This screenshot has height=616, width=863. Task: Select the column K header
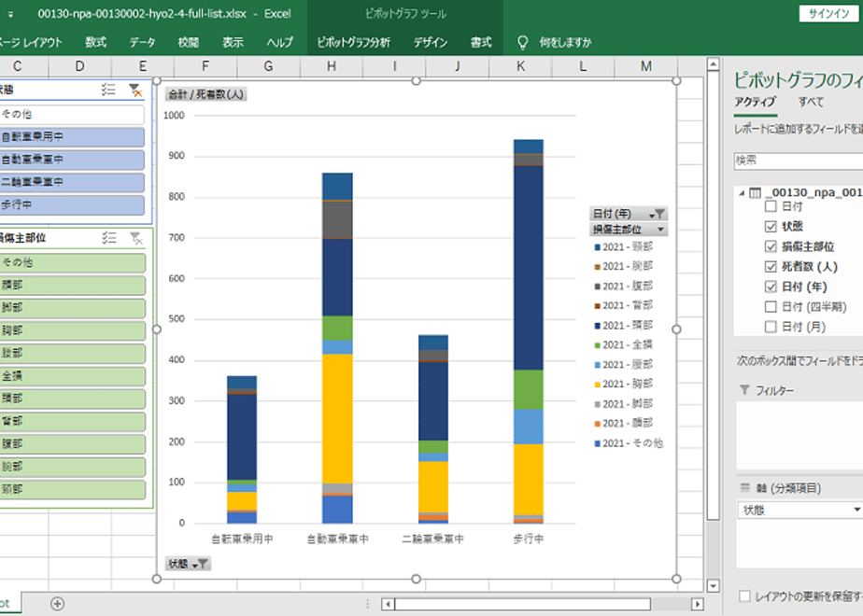click(x=520, y=66)
